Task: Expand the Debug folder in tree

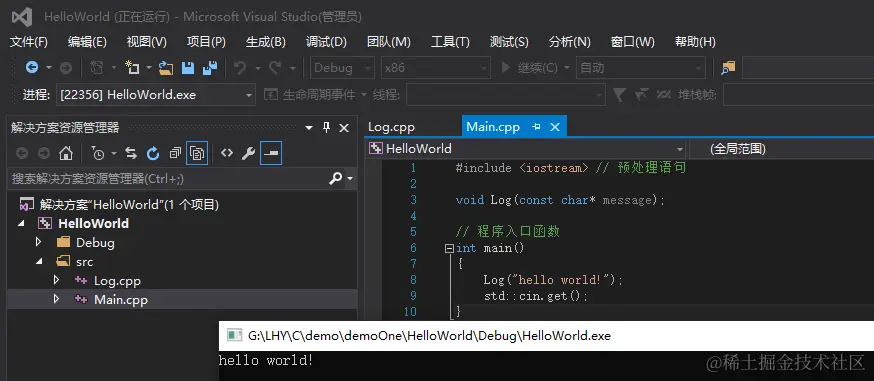Action: (38, 242)
